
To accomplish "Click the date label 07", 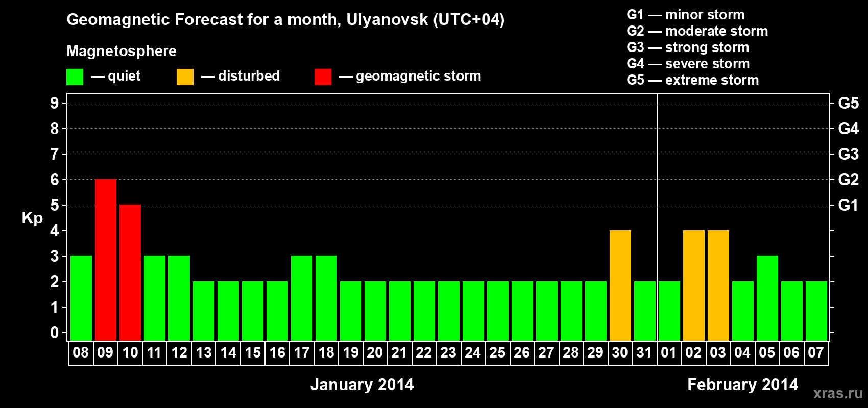I will tap(816, 352).
